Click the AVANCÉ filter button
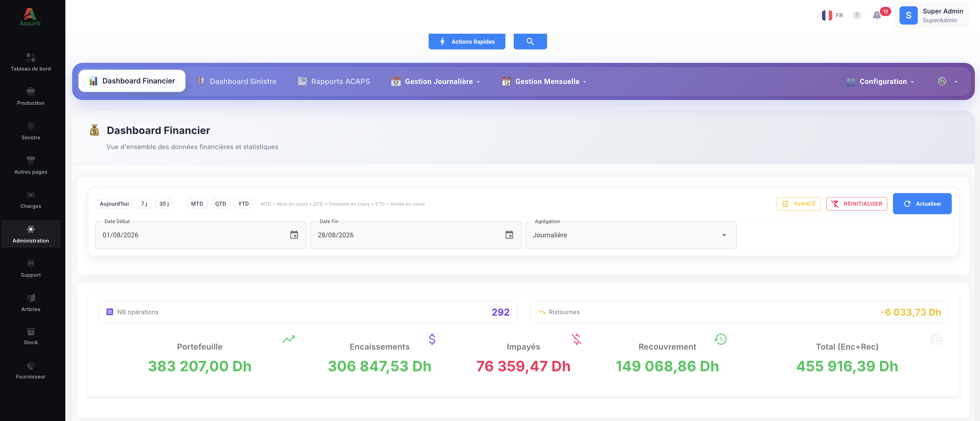Viewport: 980px width, 421px height. tap(798, 204)
